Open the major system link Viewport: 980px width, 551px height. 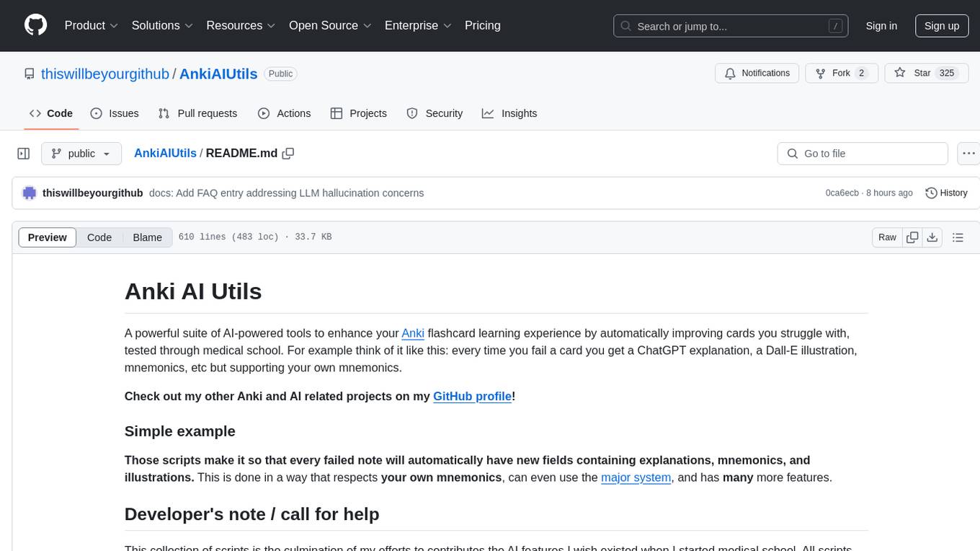636,477
